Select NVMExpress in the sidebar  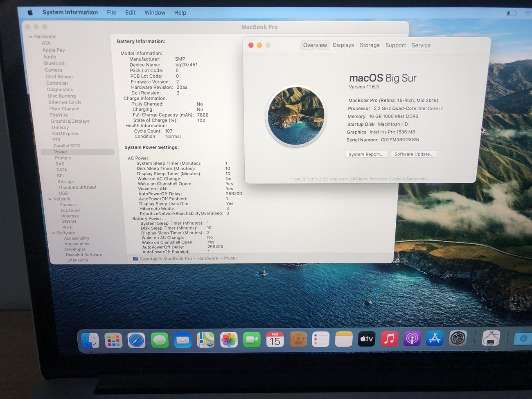[65, 134]
